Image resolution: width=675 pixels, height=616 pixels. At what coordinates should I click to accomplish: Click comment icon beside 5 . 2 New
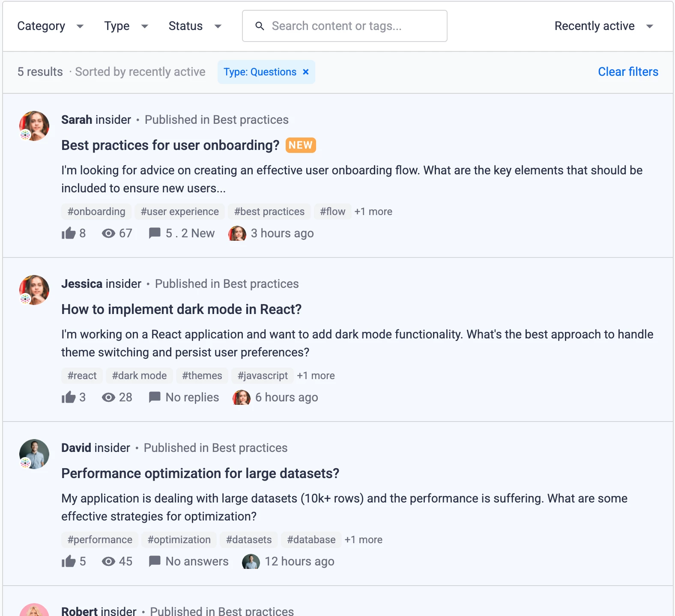pos(155,233)
